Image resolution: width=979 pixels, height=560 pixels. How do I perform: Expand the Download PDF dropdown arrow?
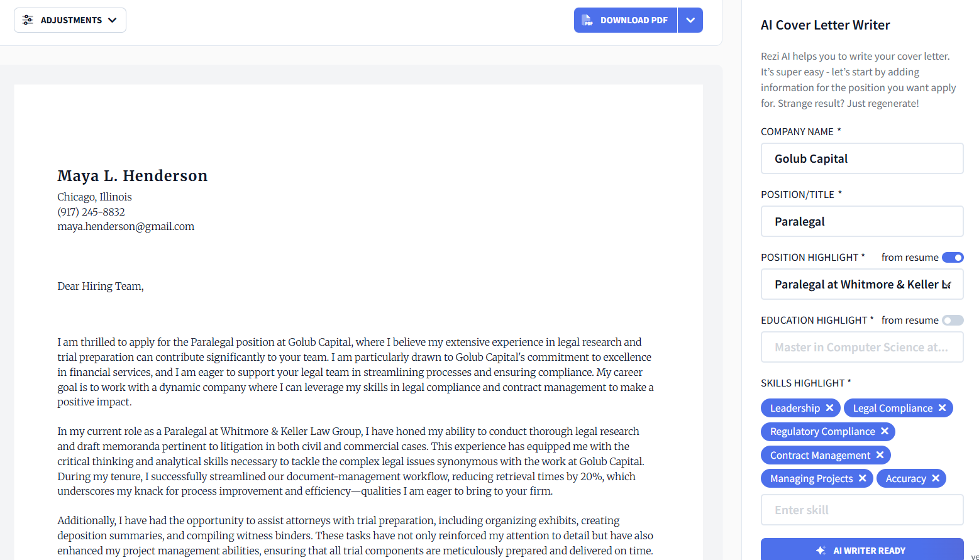tap(690, 19)
